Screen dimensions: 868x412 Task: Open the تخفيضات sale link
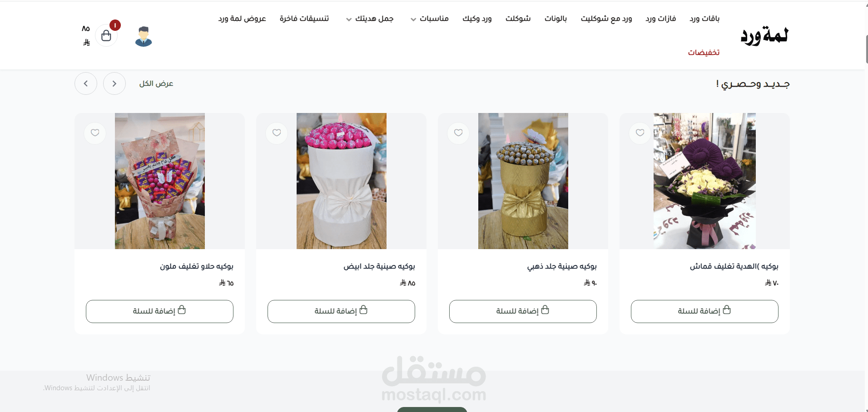point(704,53)
